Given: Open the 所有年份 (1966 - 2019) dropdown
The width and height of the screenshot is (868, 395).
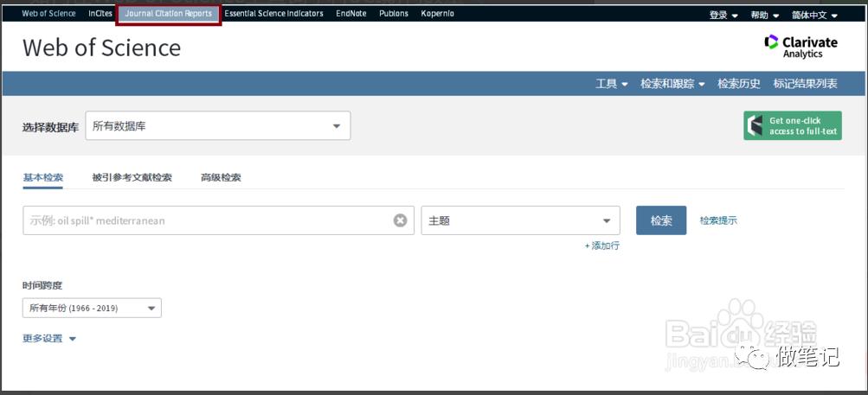Looking at the screenshot, I should (x=92, y=309).
